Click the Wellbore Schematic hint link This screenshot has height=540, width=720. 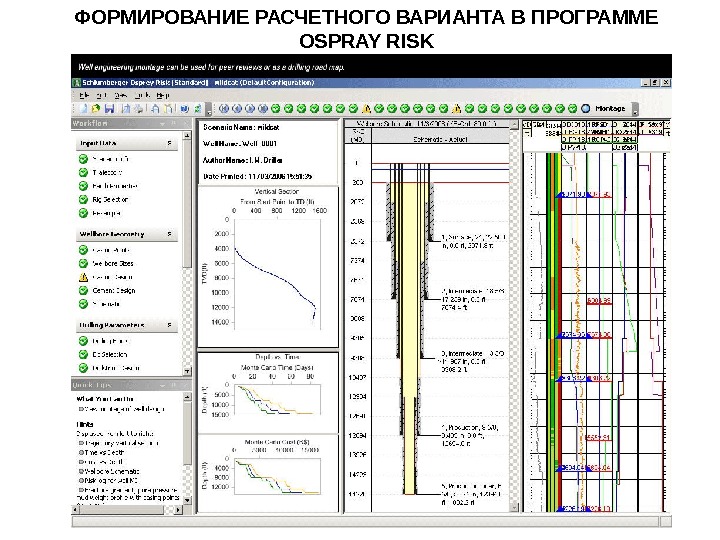click(112, 472)
